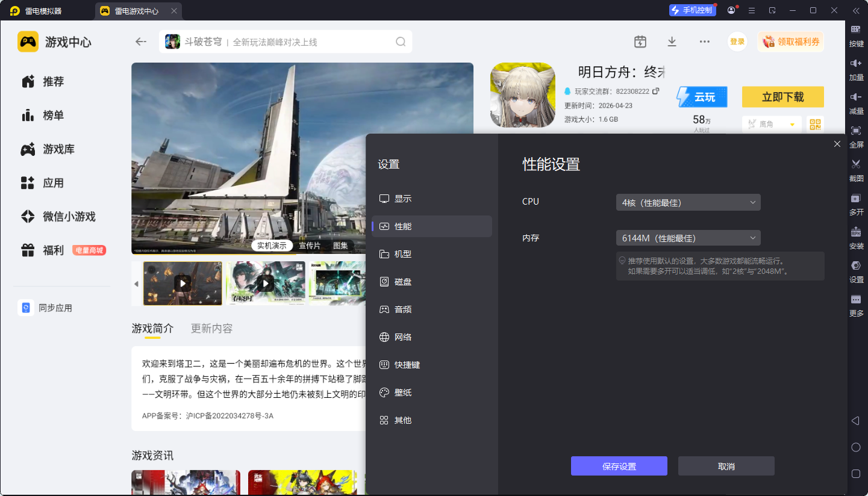Expand the 鹰角 channel dropdown

(x=772, y=125)
